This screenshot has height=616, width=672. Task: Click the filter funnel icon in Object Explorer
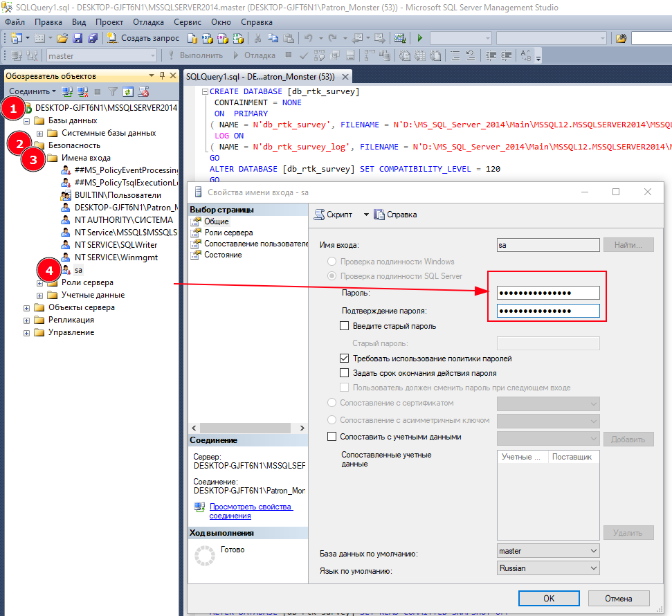pyautogui.click(x=113, y=91)
